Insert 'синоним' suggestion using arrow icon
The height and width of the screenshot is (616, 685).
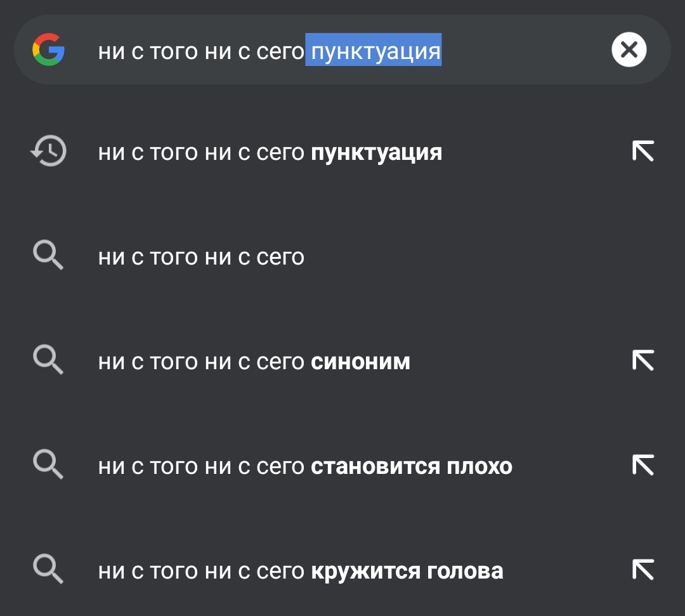643,360
